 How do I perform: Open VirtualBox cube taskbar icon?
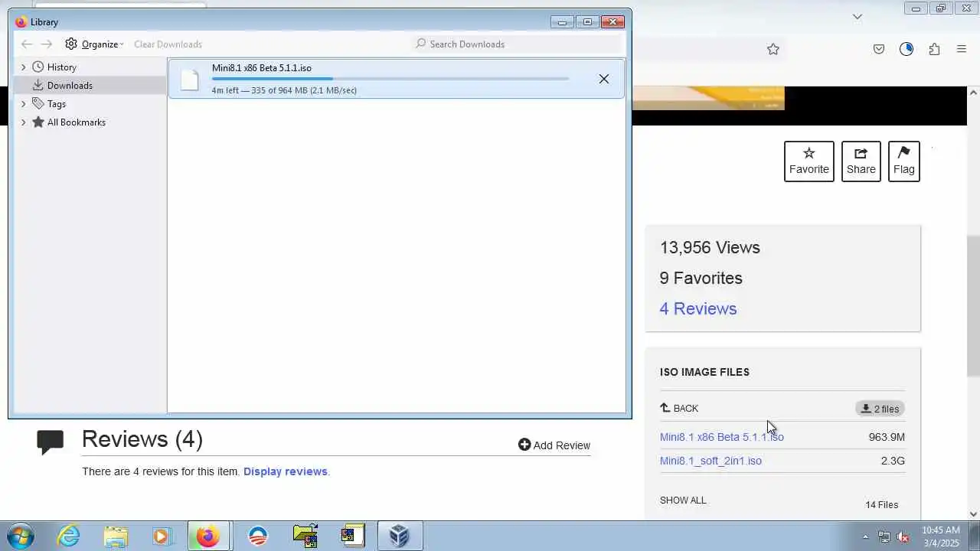[399, 536]
